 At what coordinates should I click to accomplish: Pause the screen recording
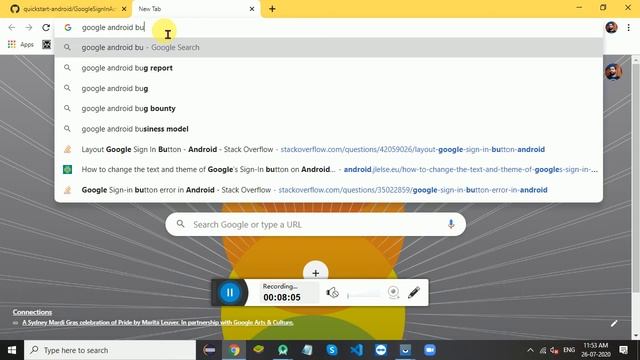coord(230,292)
